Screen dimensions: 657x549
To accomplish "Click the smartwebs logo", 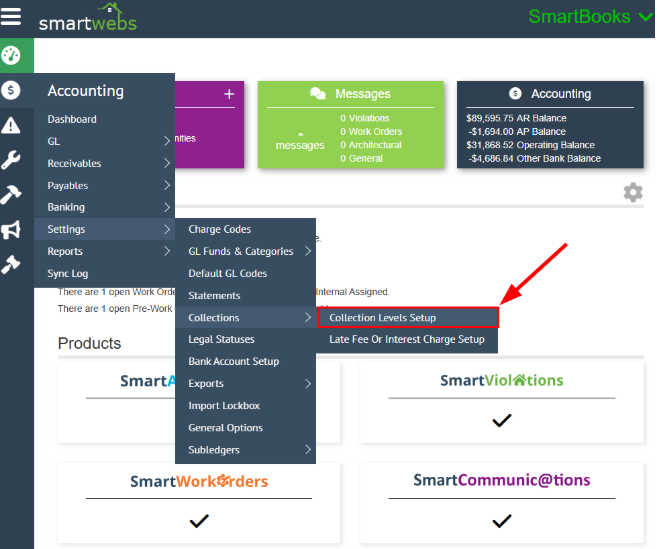I will [x=88, y=18].
